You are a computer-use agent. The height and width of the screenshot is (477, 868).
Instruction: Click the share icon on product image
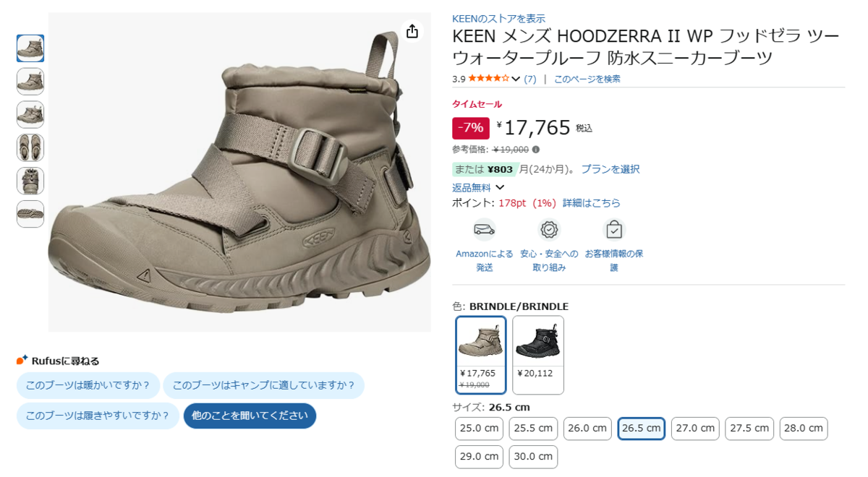click(412, 31)
